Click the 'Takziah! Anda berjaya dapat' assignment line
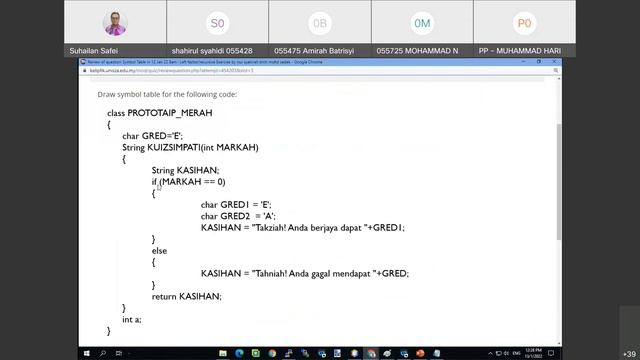The width and height of the screenshot is (640, 360). coord(302,228)
